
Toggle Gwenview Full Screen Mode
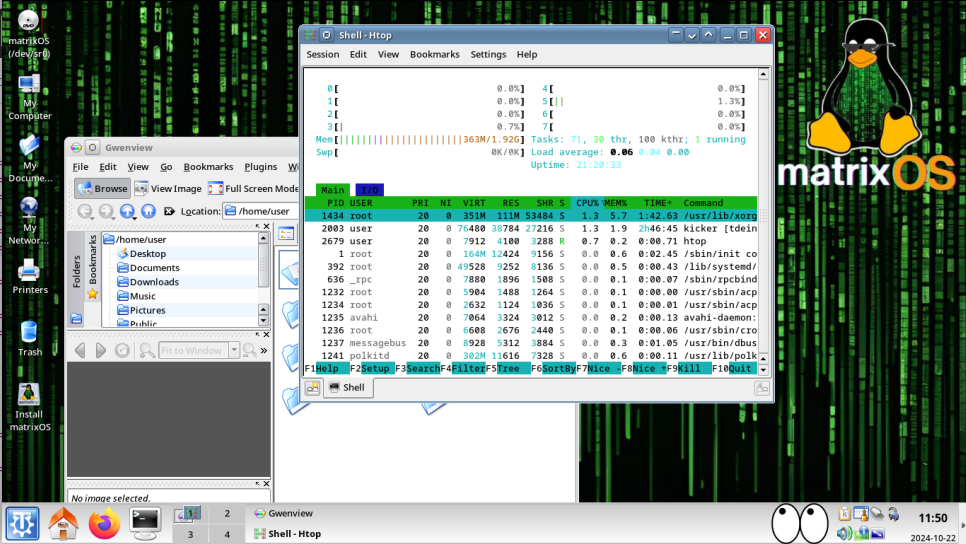click(253, 189)
